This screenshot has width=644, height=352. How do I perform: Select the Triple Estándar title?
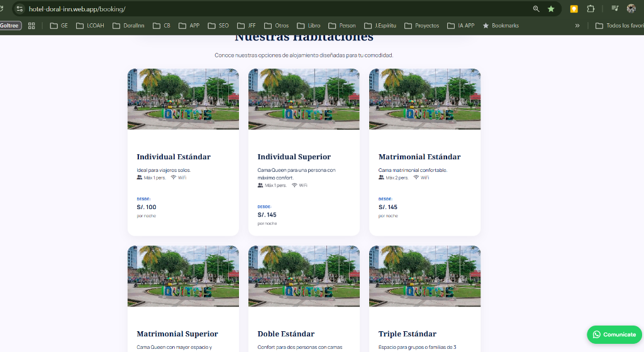coord(408,334)
